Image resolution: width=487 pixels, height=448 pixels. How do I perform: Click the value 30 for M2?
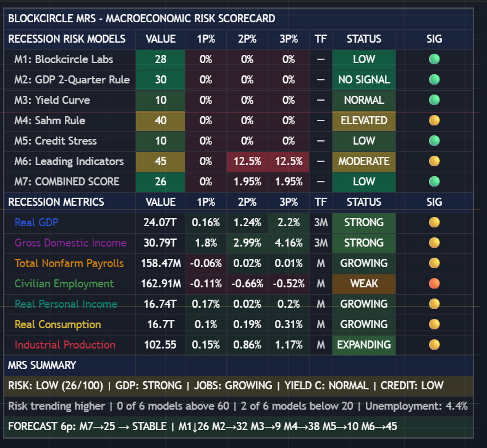pos(161,80)
